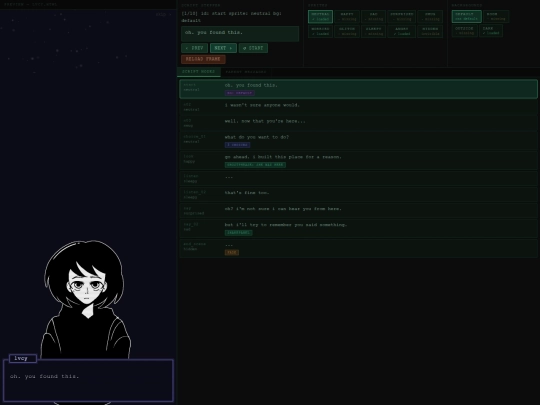Select the NEUTRAL sprite
This screenshot has width=540, height=405.
(x=320, y=17)
